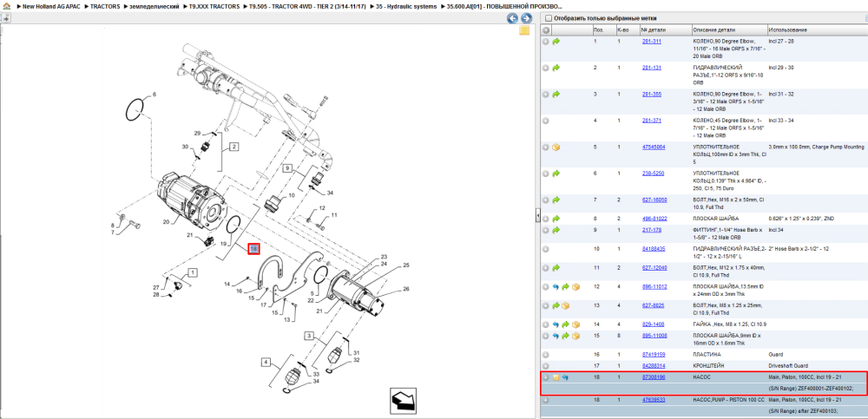Image resolution: width=868 pixels, height=419 pixels.
Task: Click green arrow icon for part 829-1408
Action: (x=566, y=324)
